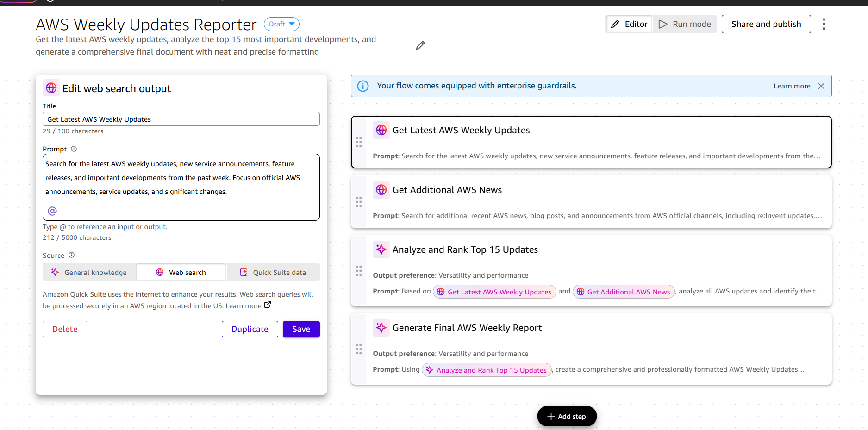The image size is (868, 430).
Task: Save the web search output changes
Action: pos(301,329)
